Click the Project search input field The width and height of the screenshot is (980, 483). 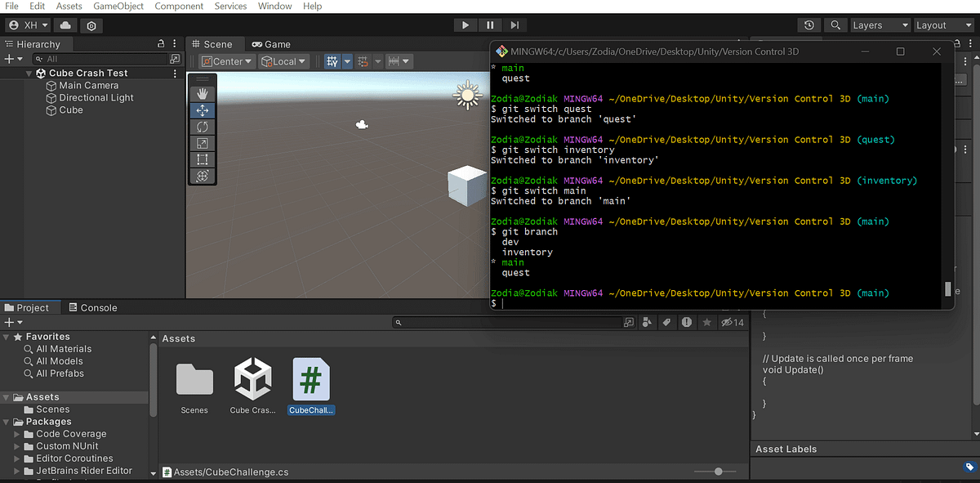pyautogui.click(x=506, y=323)
